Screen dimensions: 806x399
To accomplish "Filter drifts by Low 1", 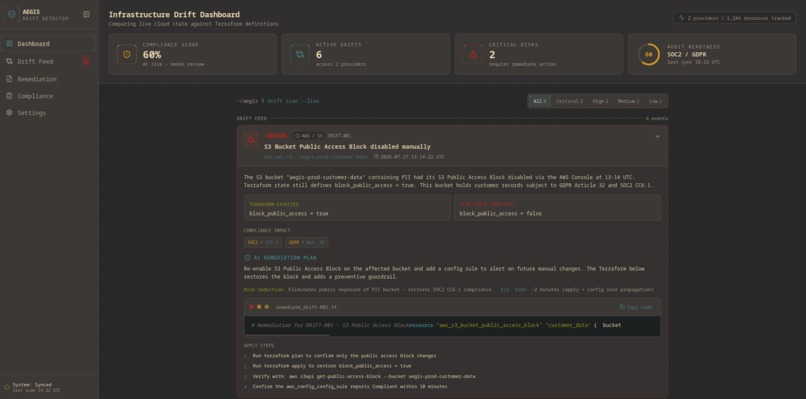I will pos(655,101).
